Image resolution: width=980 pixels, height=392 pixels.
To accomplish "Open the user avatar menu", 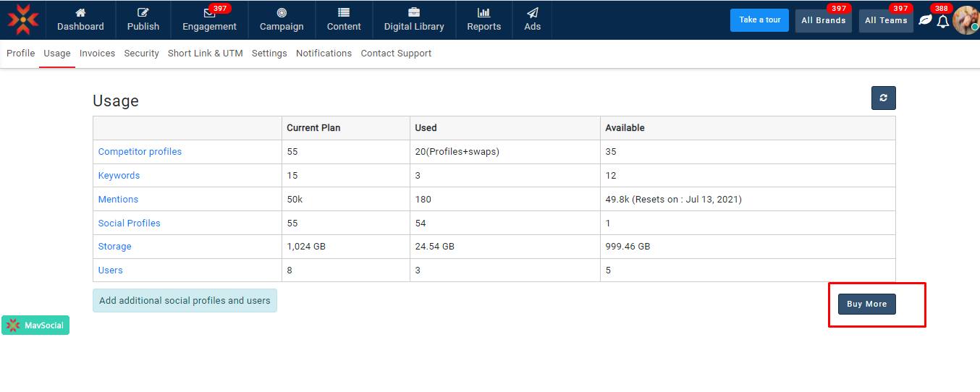I will pos(966,20).
